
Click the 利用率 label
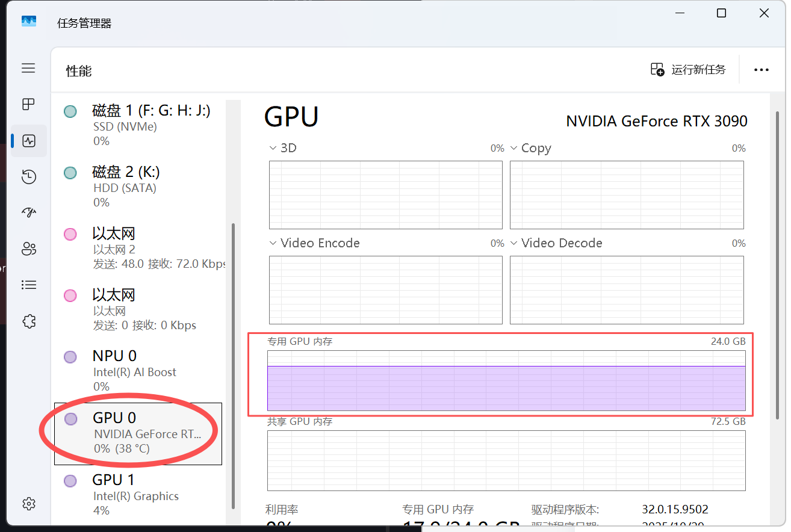(x=282, y=510)
